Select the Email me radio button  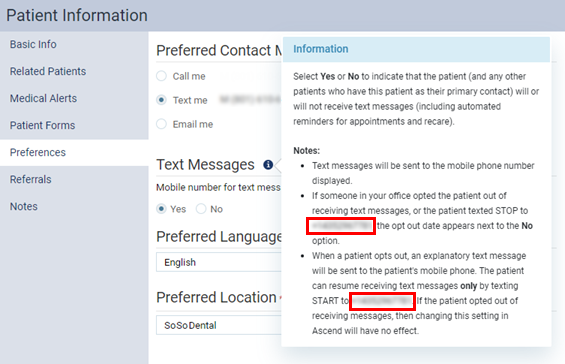point(161,124)
